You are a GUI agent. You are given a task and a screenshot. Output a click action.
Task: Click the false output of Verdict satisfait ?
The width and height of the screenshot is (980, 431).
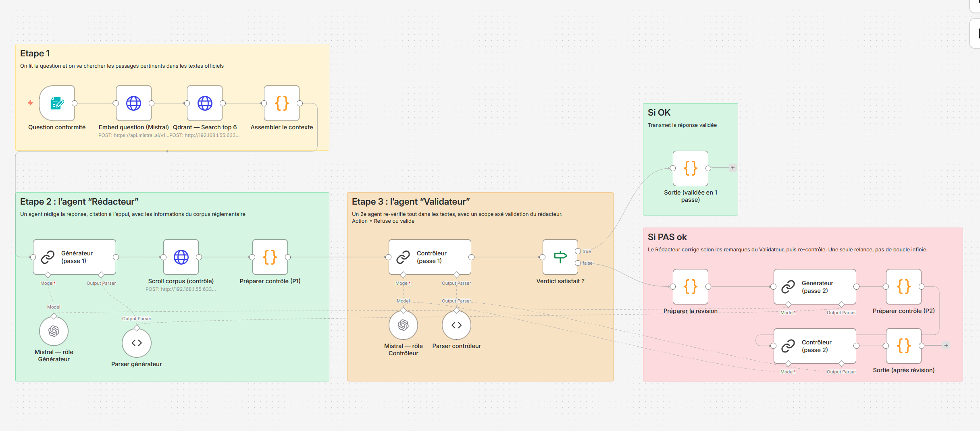(578, 263)
